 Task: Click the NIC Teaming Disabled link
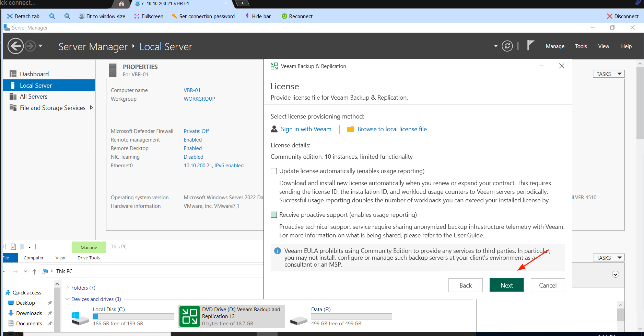(194, 157)
